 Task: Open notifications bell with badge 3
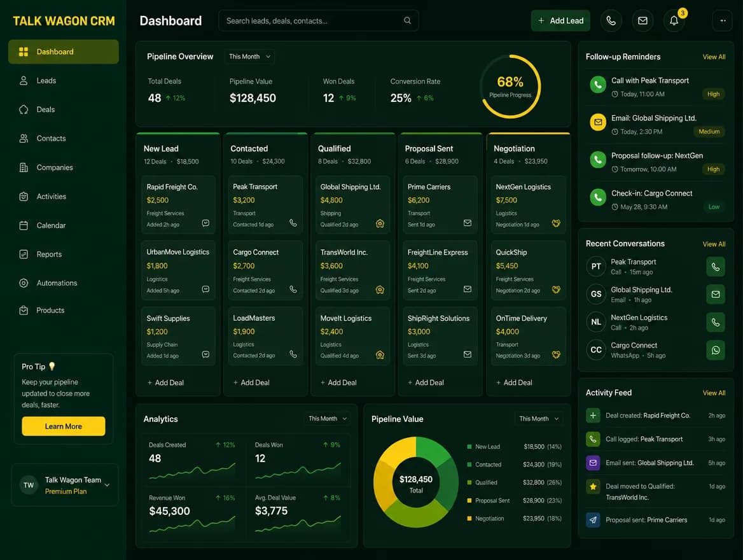[674, 21]
